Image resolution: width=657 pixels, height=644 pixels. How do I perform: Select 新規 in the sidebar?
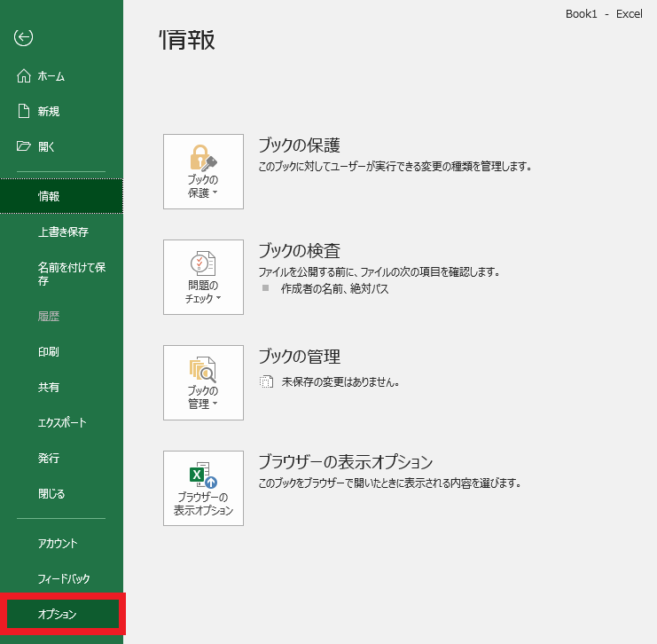(x=61, y=111)
